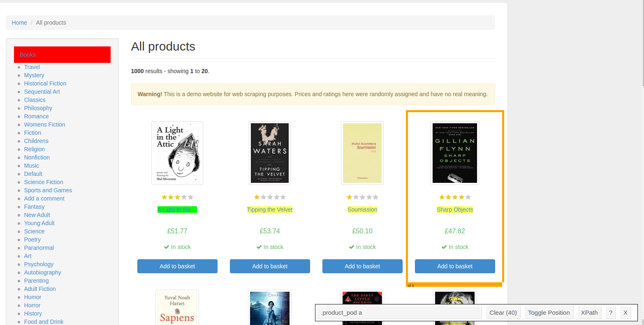Open the Sapiens book cover
This screenshot has height=325, width=644.
(177, 307)
